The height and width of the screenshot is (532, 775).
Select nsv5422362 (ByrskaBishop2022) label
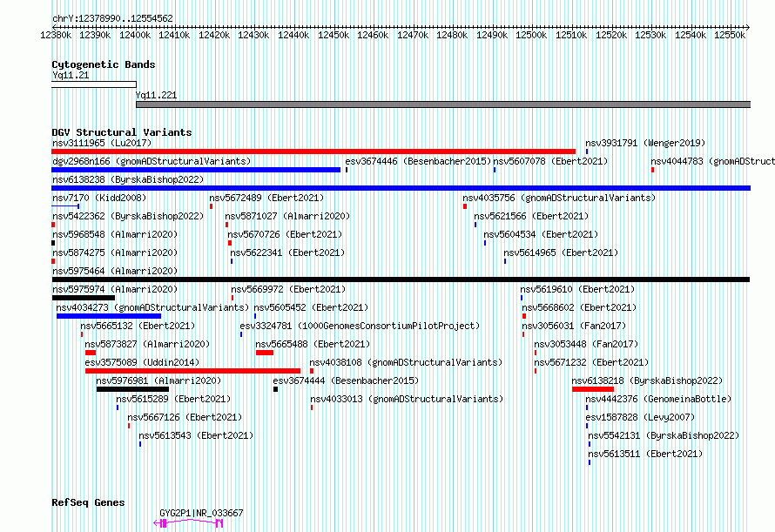[x=128, y=216]
